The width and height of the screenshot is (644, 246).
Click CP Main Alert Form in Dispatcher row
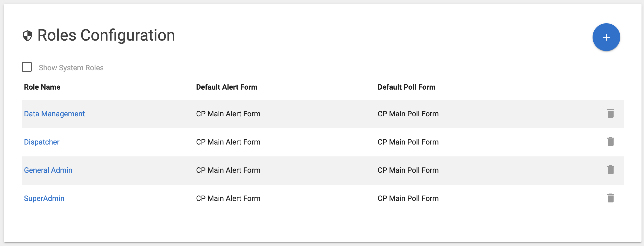pos(228,142)
